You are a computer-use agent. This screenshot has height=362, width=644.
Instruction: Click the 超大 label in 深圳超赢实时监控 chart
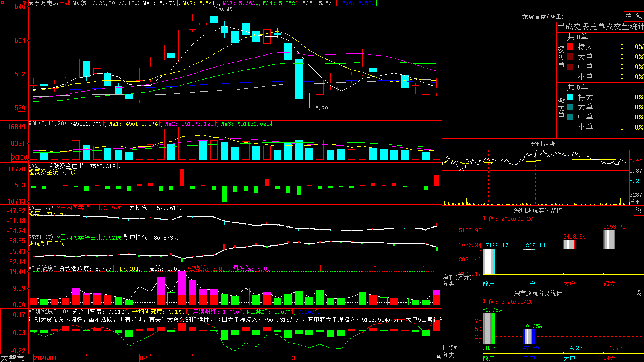(609, 284)
